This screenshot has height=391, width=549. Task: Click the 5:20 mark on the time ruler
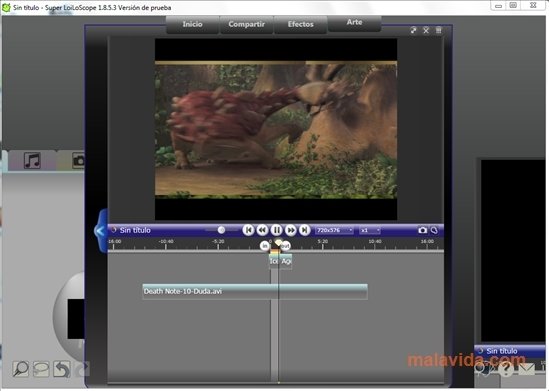click(x=322, y=242)
